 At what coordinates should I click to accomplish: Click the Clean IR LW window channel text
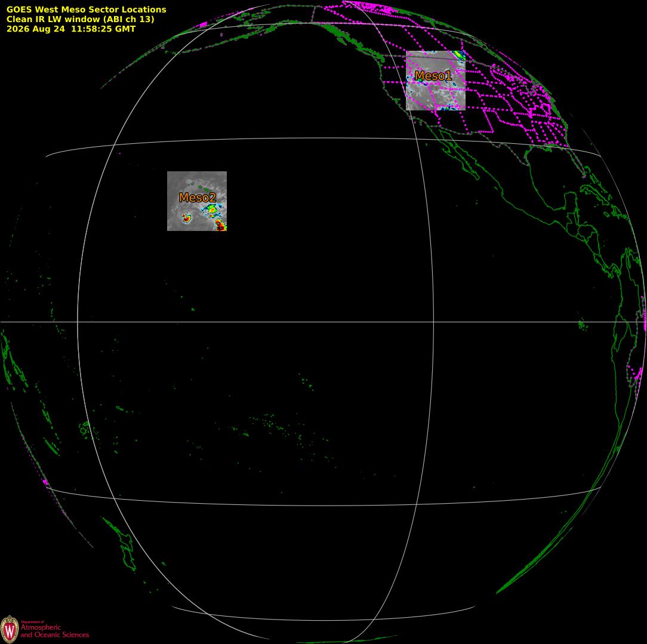80,19
